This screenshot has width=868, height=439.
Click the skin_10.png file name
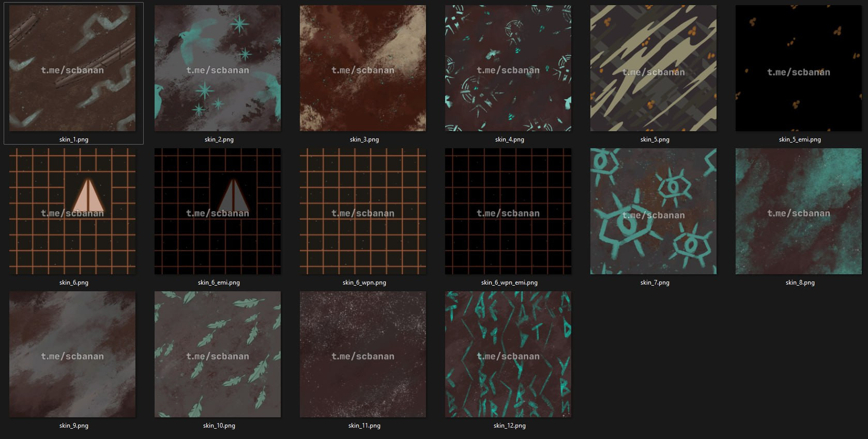click(219, 426)
